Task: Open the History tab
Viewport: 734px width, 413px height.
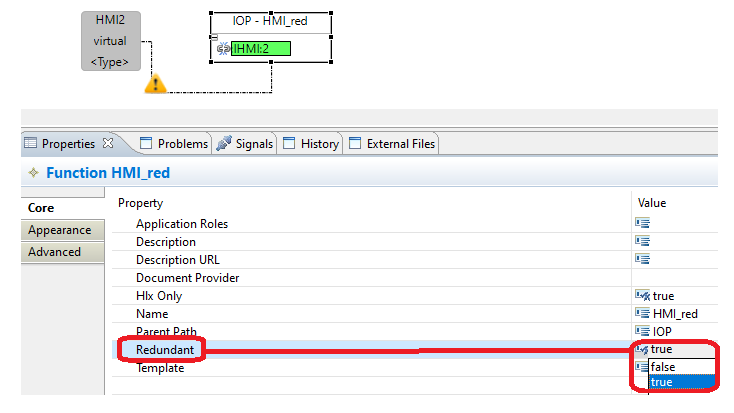Action: (310, 144)
